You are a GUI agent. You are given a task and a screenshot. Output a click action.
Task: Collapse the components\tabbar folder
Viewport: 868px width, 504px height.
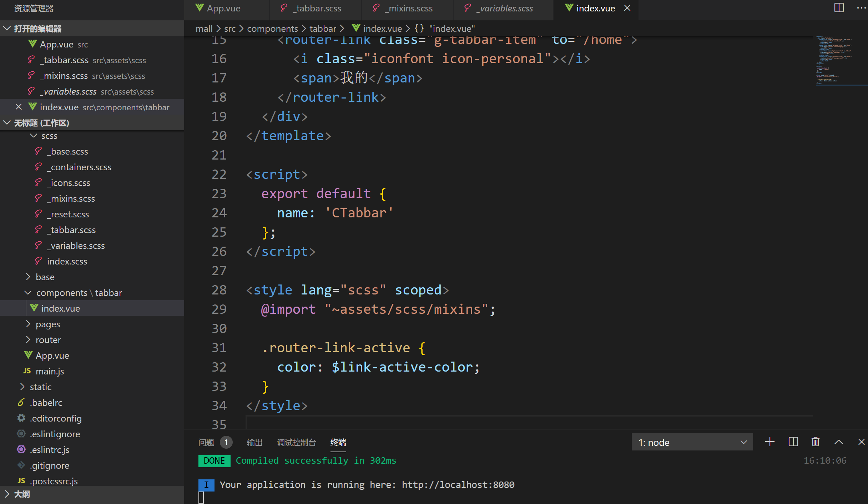[x=92, y=293]
